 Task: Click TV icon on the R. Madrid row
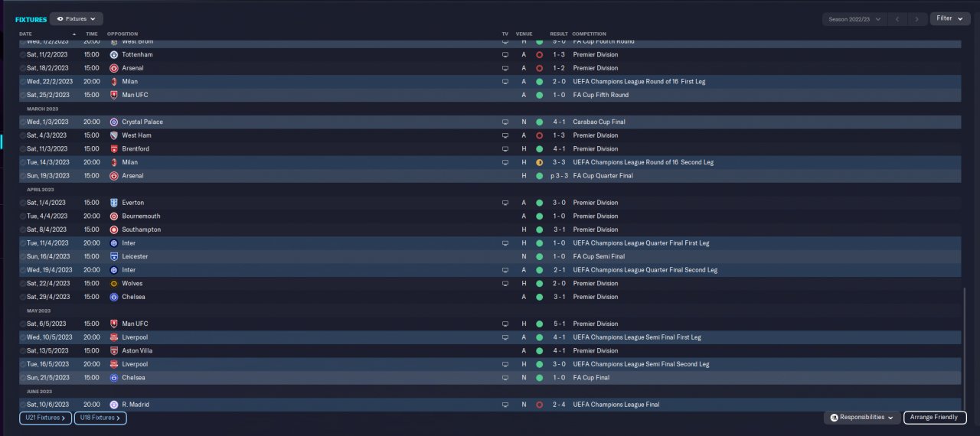click(x=505, y=405)
